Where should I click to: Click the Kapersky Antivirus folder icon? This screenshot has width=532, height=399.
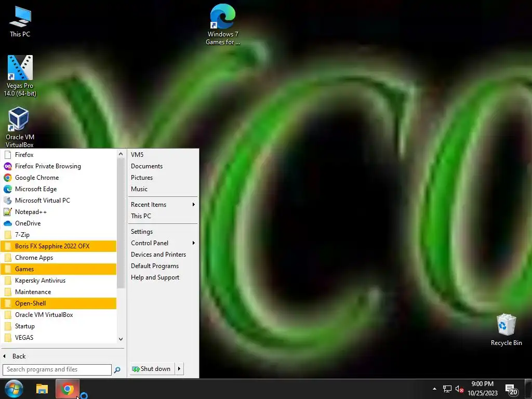pos(7,281)
